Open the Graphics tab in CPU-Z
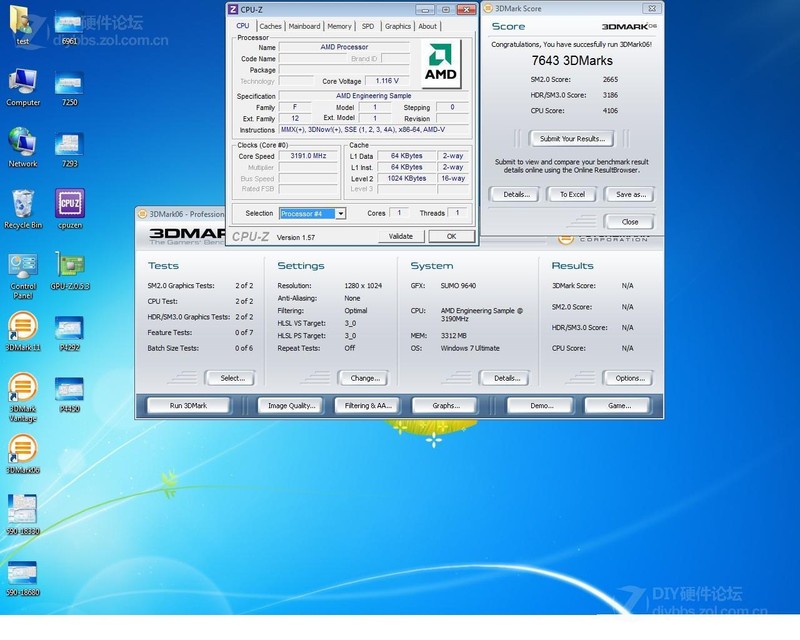800x640 pixels. pos(398,26)
